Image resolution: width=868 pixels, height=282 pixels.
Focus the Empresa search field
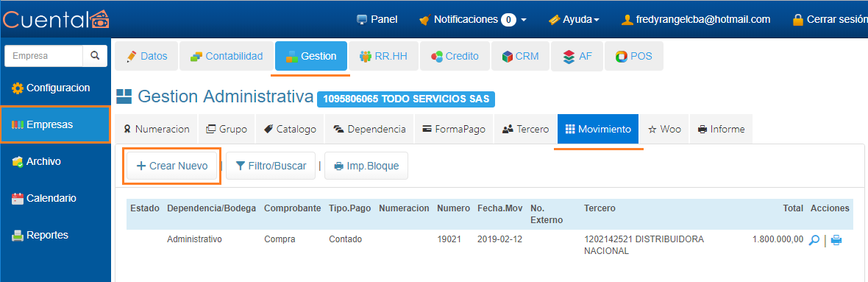pos(43,56)
